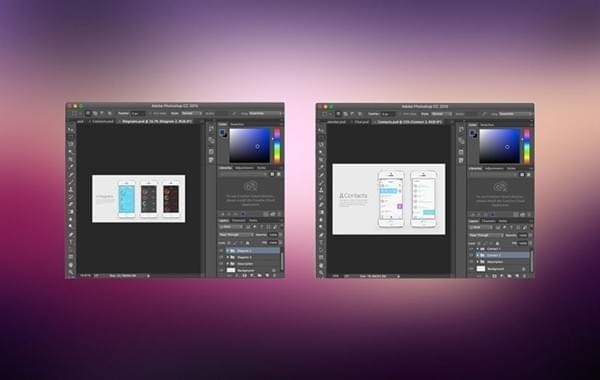This screenshot has height=380, width=600.
Task: Hide the Background layer in Diagram window
Action: [x=222, y=270]
